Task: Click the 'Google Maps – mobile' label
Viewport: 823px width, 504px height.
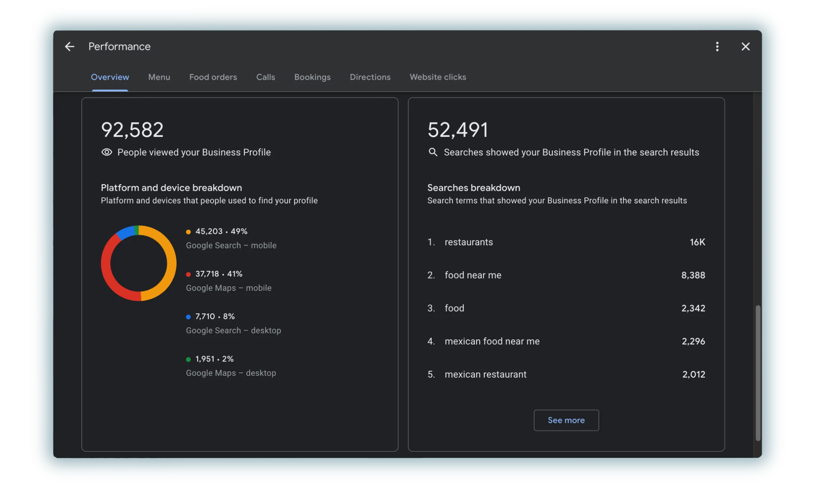Action: (228, 288)
